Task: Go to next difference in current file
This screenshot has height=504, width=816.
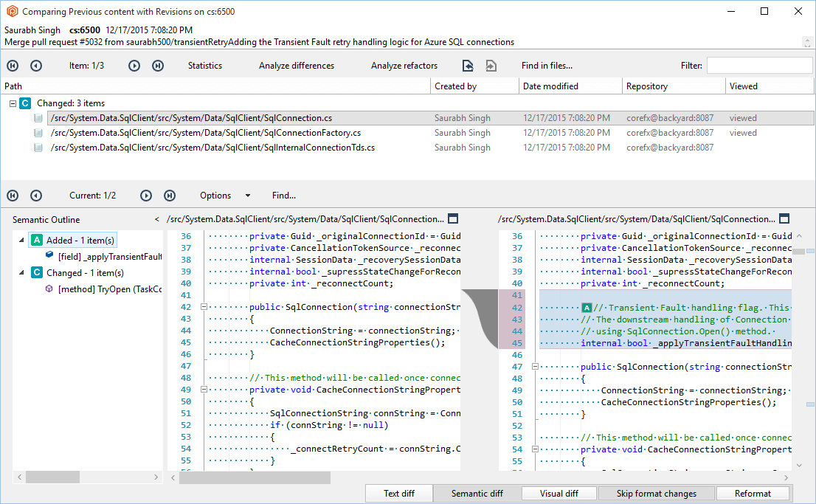Action: 146,196
